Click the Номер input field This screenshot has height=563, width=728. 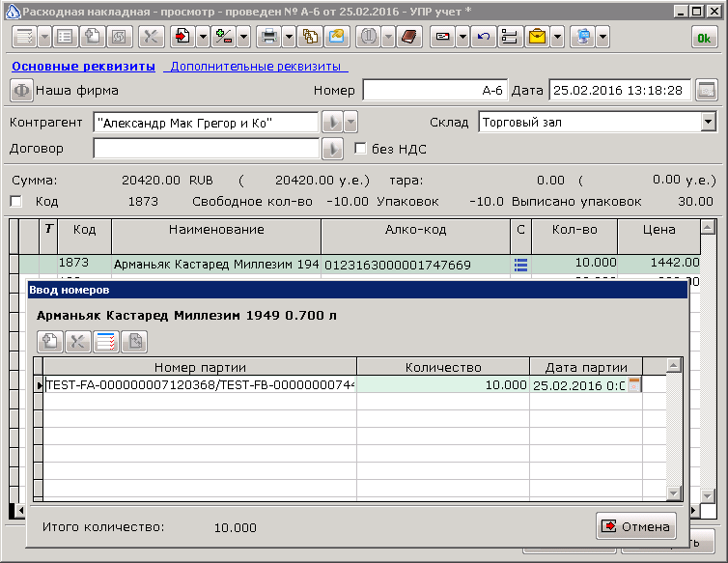[x=435, y=90]
